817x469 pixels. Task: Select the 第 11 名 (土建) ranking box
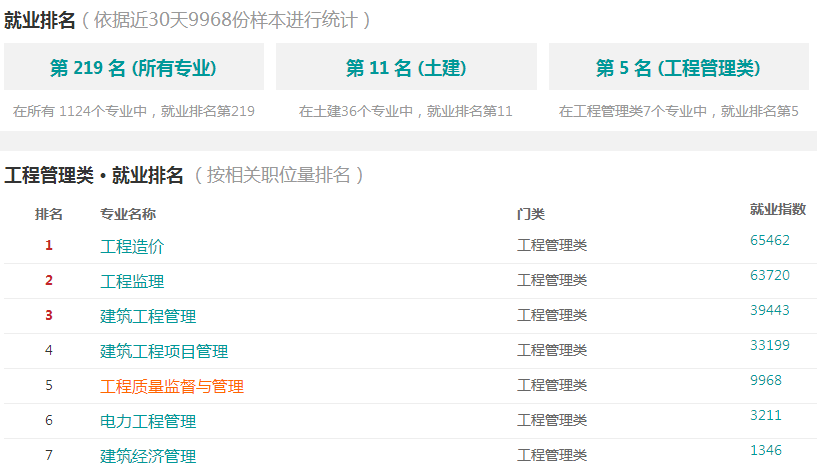[406, 67]
